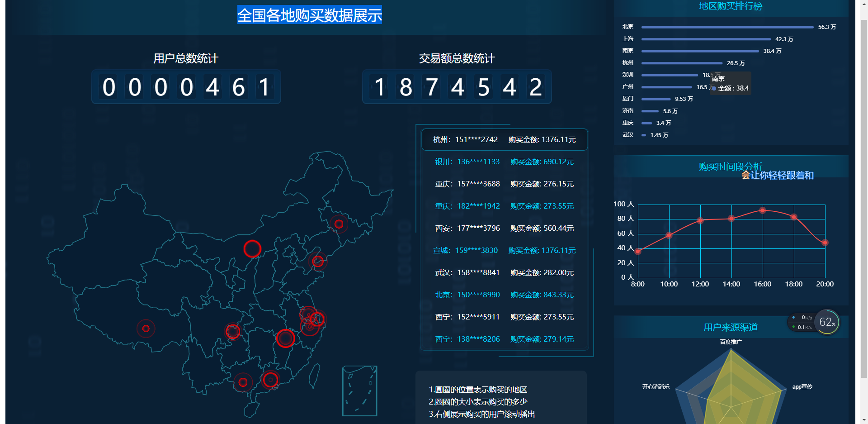Click the large red marker in Hunan area

click(286, 338)
